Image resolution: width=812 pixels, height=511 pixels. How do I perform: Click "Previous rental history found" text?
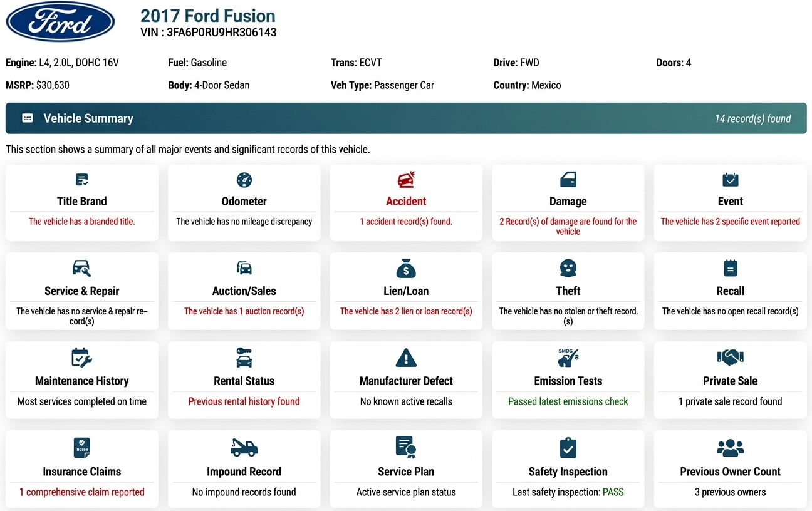coord(244,401)
